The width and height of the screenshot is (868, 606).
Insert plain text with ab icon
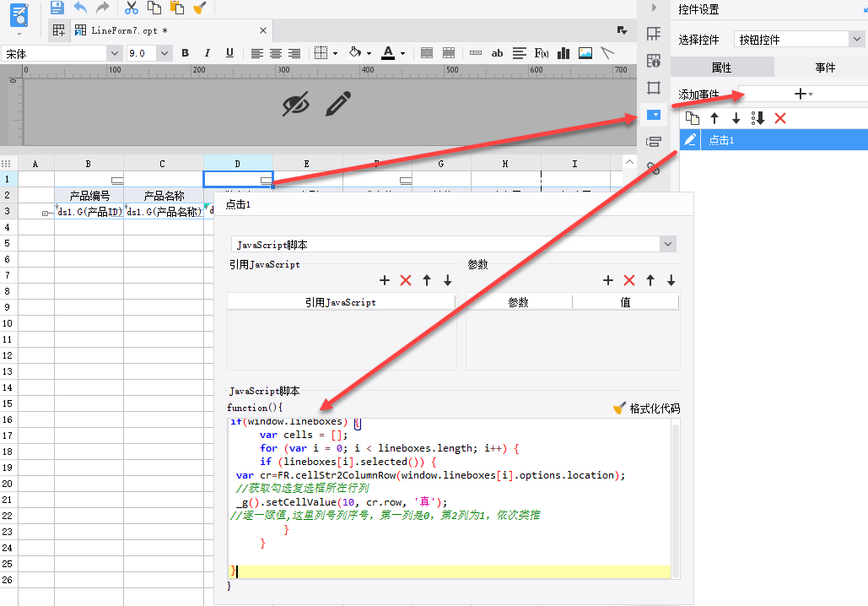point(497,53)
